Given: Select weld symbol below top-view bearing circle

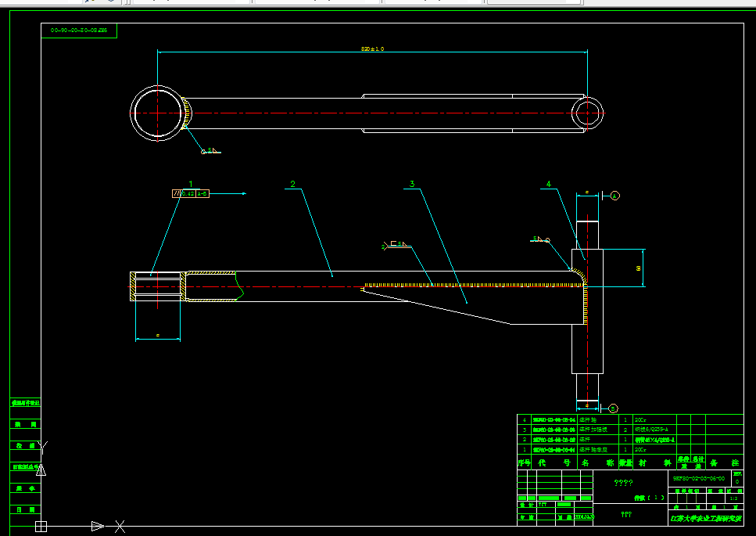Looking at the screenshot, I should click(211, 152).
